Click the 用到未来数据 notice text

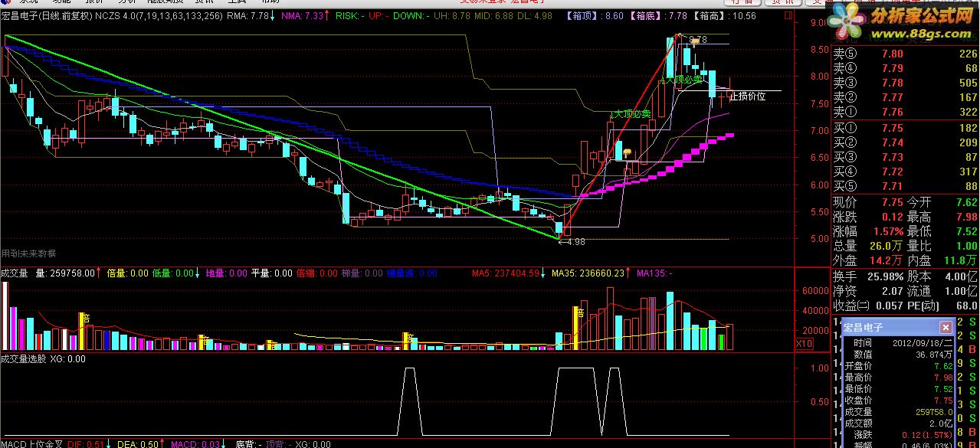pos(28,253)
